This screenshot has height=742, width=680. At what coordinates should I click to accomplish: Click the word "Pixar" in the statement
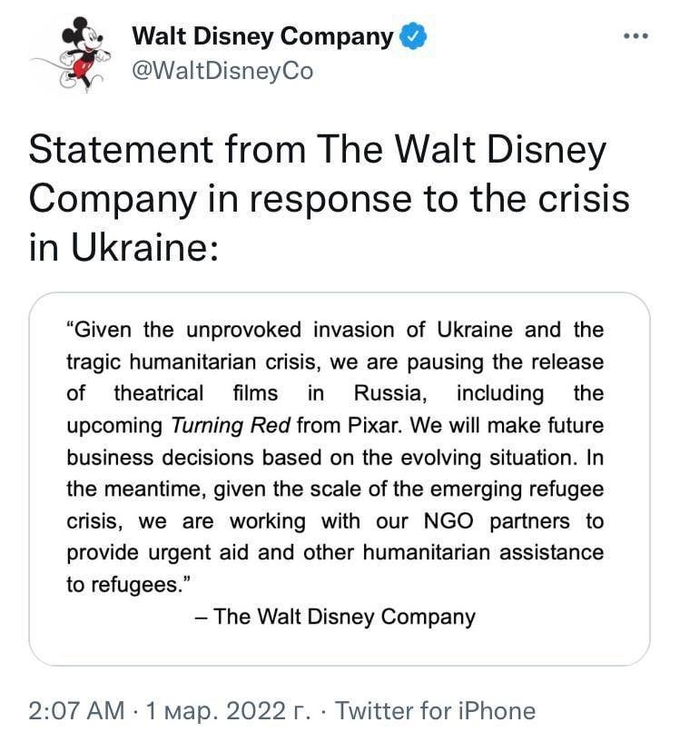[x=374, y=426]
